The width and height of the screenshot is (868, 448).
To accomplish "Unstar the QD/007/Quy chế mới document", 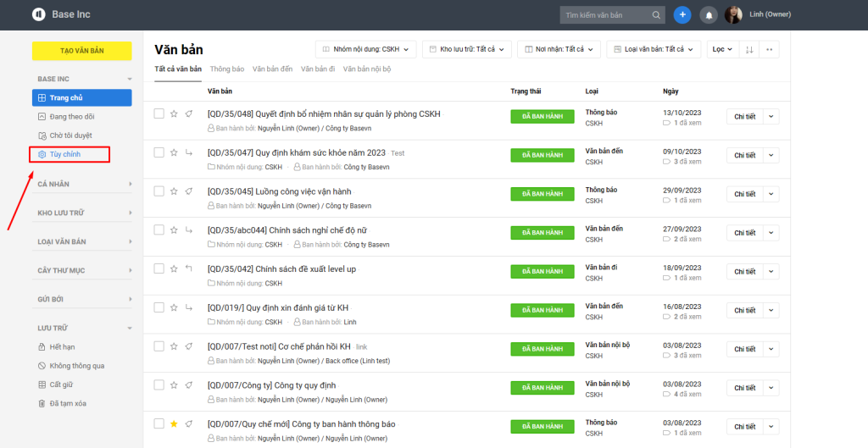I will tap(174, 423).
